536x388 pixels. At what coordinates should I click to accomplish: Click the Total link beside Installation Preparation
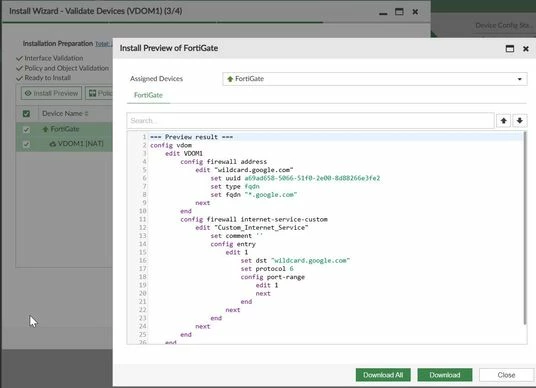tap(104, 44)
